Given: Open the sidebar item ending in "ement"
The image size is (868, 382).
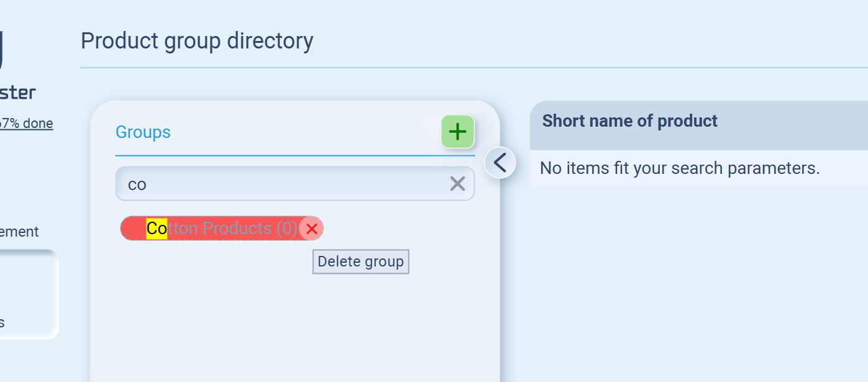Looking at the screenshot, I should click(x=19, y=232).
